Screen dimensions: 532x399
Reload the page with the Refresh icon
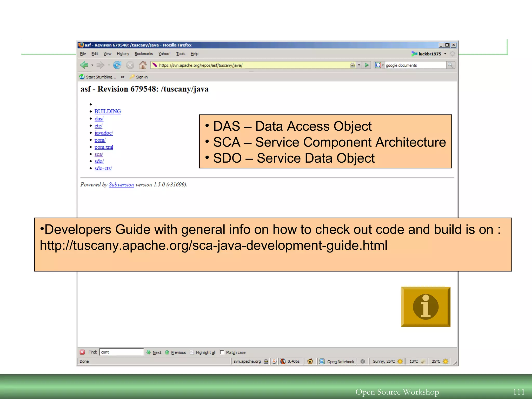[117, 65]
